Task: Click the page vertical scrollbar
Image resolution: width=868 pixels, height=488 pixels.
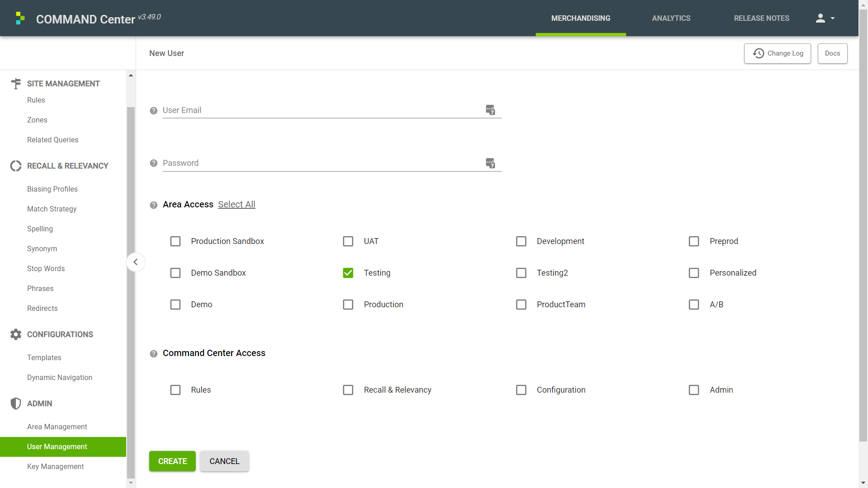Action: pos(863,225)
